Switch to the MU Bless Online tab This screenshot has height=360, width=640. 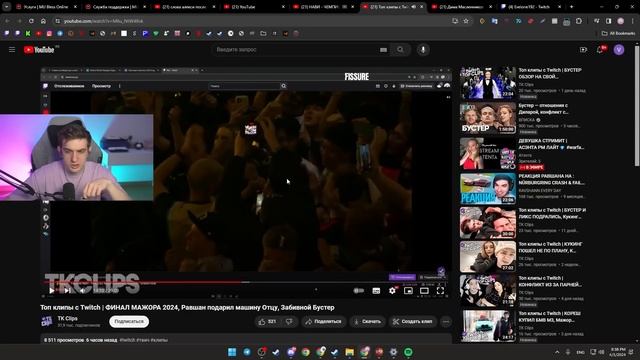46,7
